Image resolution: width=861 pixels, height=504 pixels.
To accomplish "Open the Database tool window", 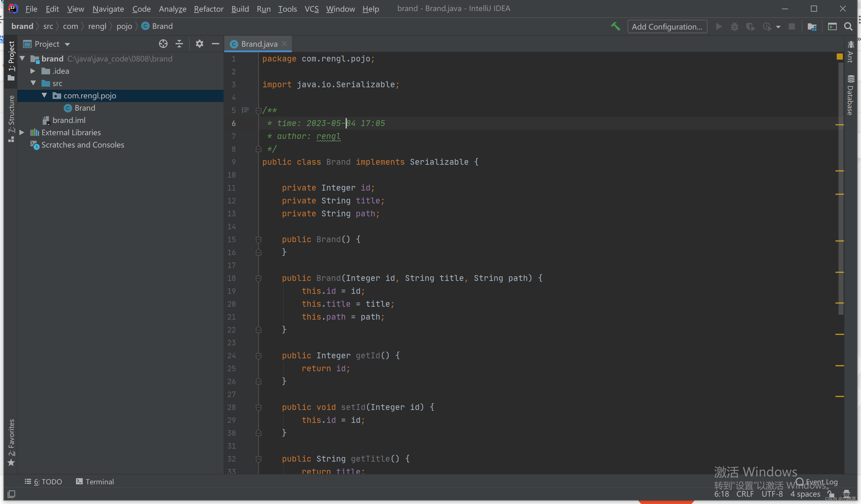I will [x=851, y=96].
